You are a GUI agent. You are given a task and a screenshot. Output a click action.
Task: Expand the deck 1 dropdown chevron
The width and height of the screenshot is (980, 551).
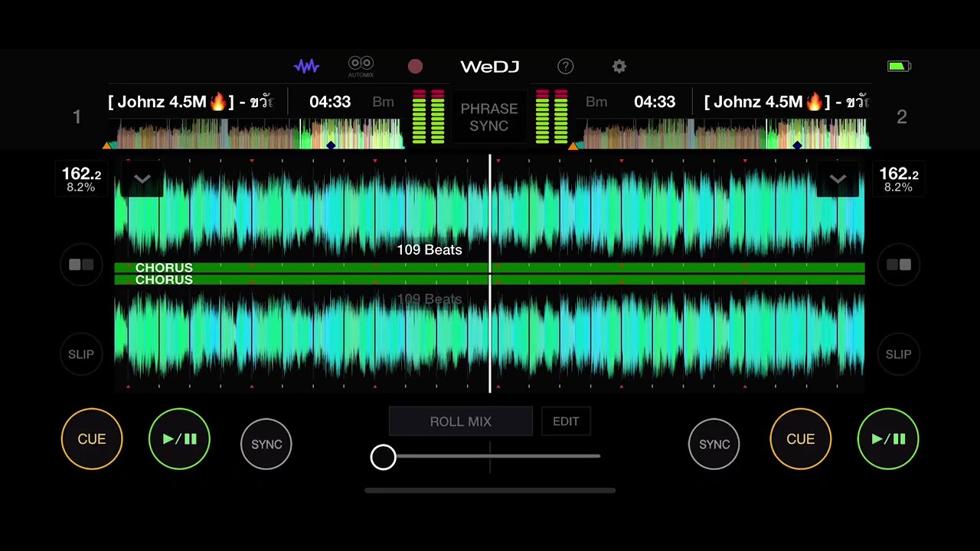(x=142, y=179)
